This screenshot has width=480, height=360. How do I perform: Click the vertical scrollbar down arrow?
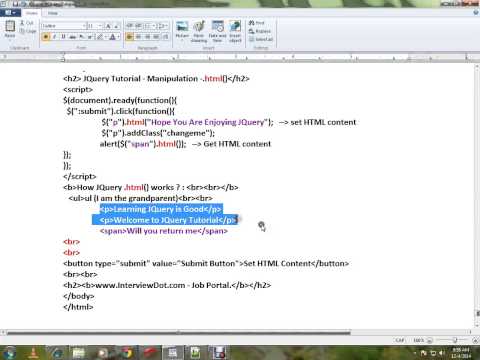pos(477,325)
